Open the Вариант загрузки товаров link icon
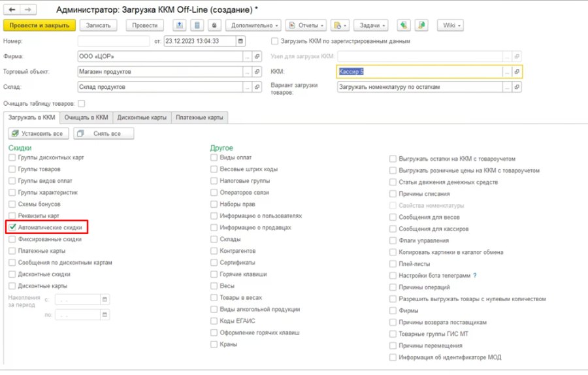Screen dimensions: 588x375 click(x=517, y=87)
